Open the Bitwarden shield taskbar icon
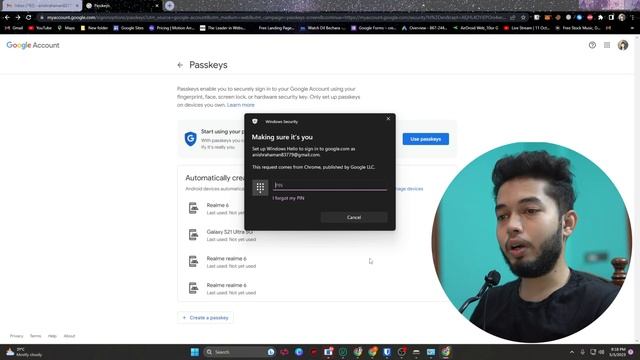The image size is (640, 360). click(387, 352)
